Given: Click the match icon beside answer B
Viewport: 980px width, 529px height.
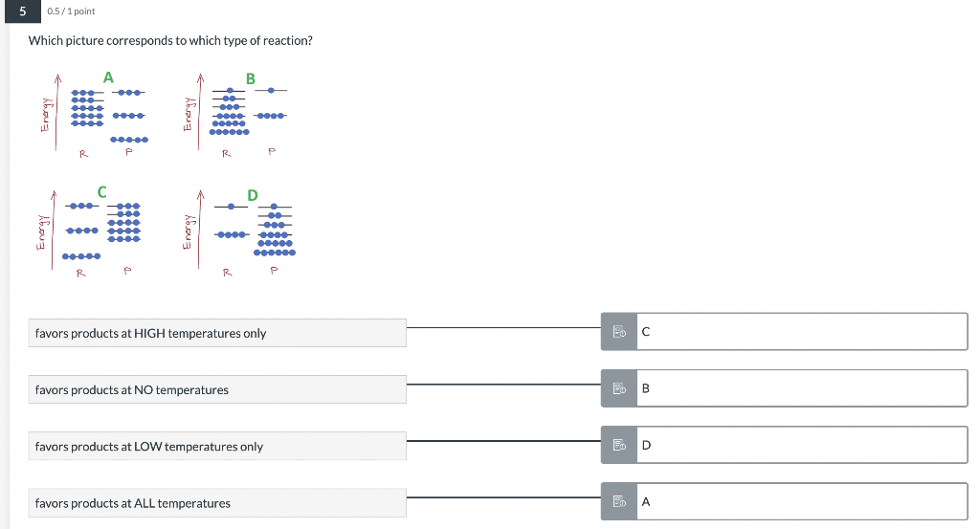Looking at the screenshot, I should (618, 388).
